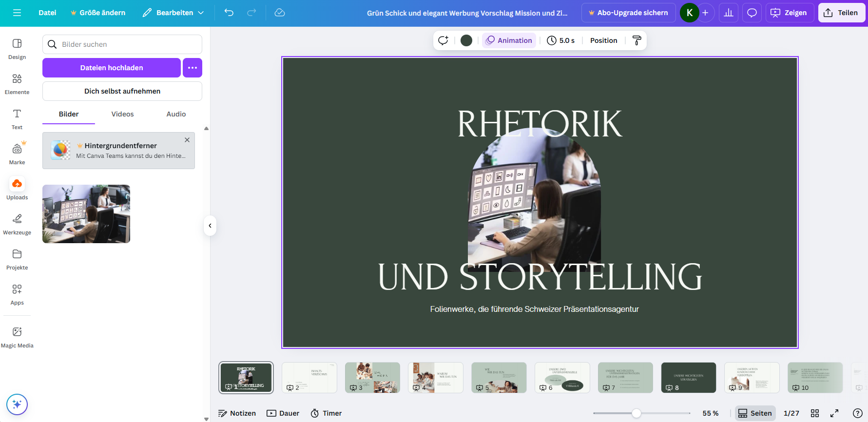Open the Uploads panel
Viewport: 868px width, 422px height.
click(17, 190)
